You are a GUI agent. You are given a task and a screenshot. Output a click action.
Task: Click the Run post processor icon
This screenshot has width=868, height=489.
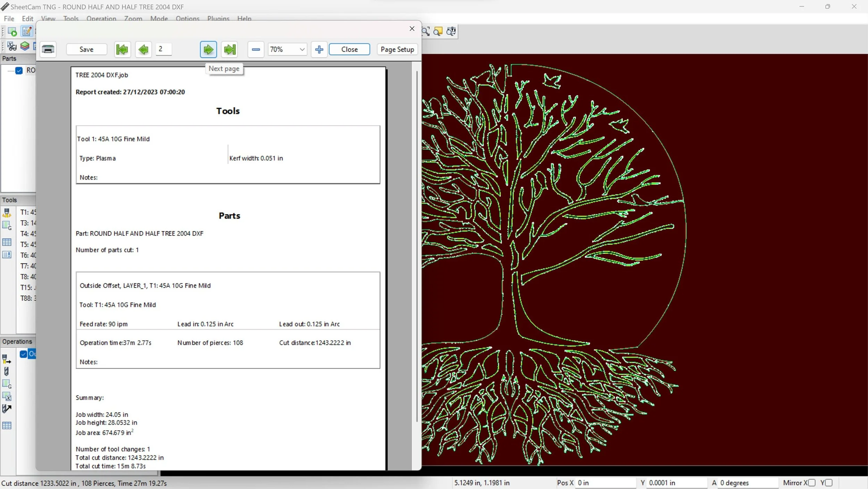(12, 32)
